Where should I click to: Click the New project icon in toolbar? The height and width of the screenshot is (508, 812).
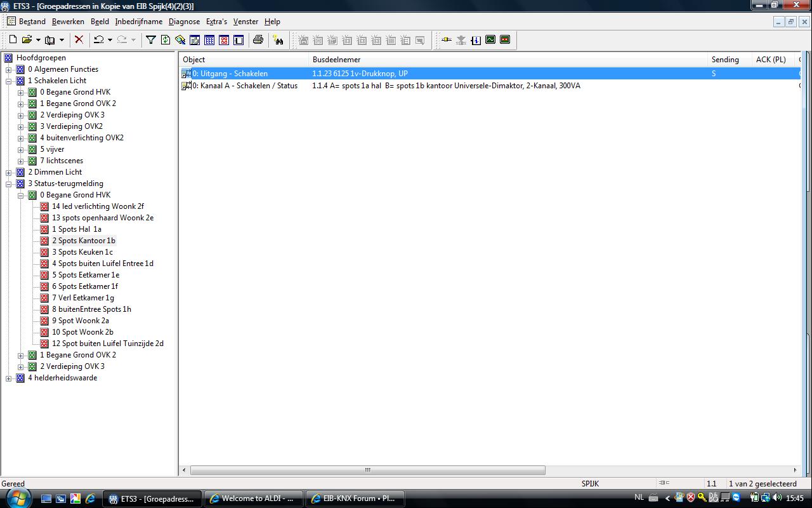13,40
